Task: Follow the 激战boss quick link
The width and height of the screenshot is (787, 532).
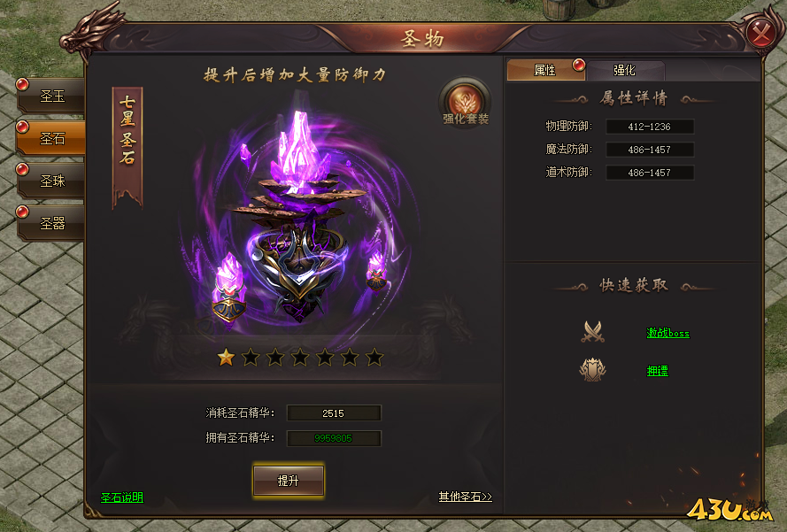Action: [668, 333]
